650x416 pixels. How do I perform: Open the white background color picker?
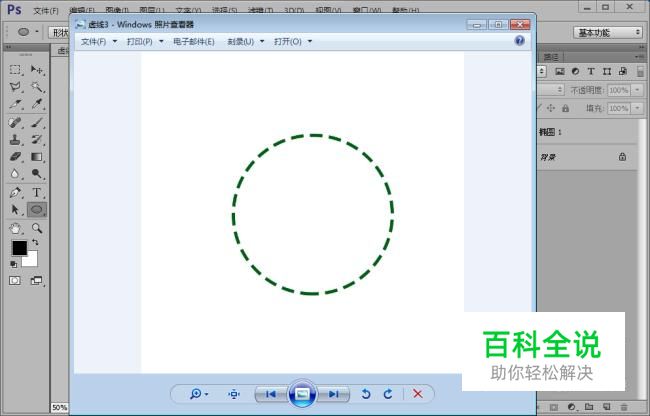coord(32,261)
